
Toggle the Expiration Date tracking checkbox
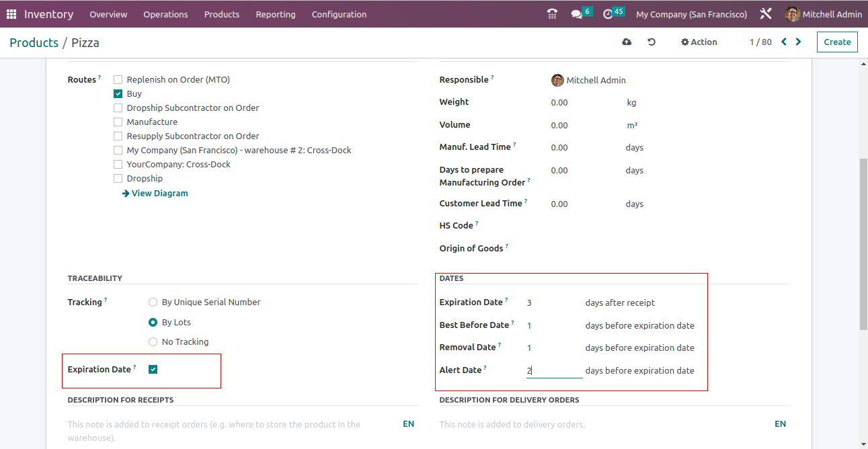[153, 370]
